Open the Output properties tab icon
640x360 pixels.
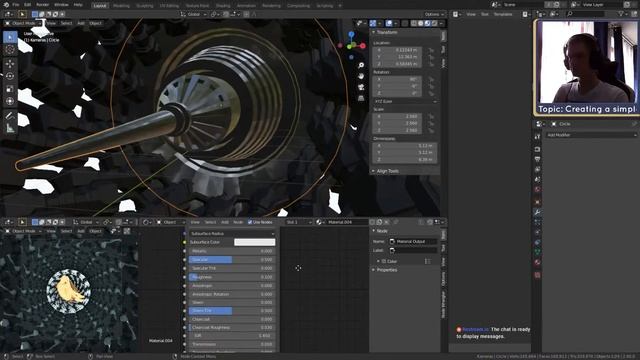point(537,159)
